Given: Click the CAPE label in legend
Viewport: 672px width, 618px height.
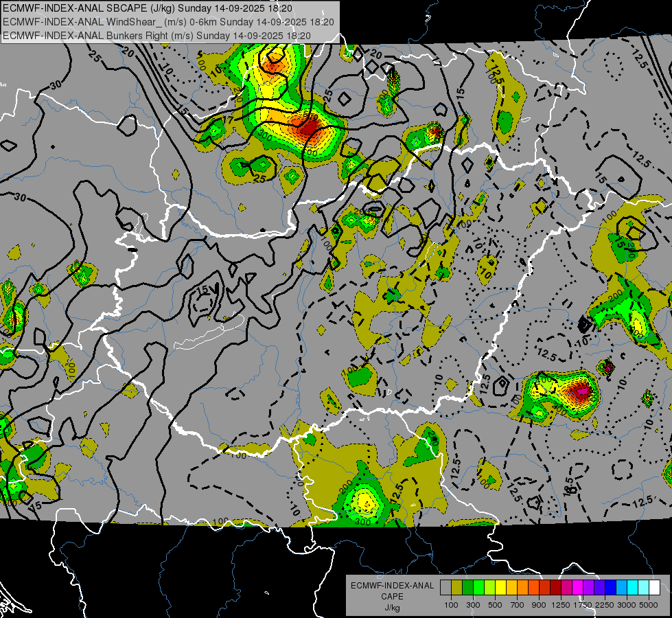Looking at the screenshot, I should (392, 597).
